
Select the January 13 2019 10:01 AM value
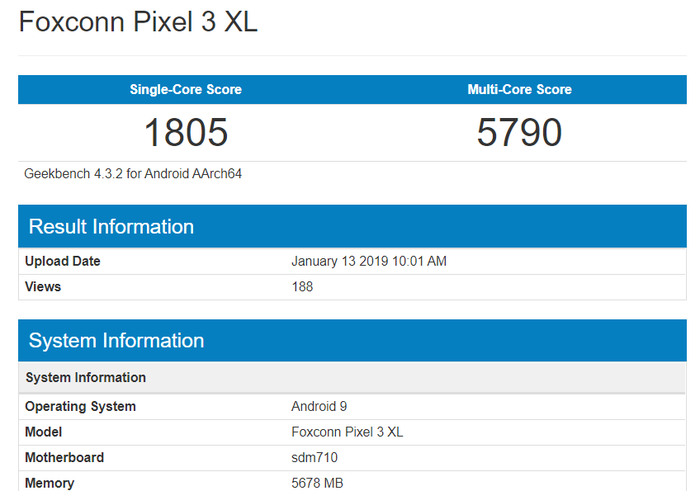(369, 261)
